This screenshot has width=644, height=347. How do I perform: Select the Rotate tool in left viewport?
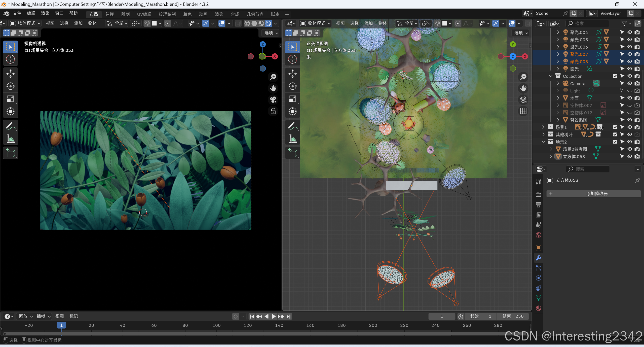10,86
